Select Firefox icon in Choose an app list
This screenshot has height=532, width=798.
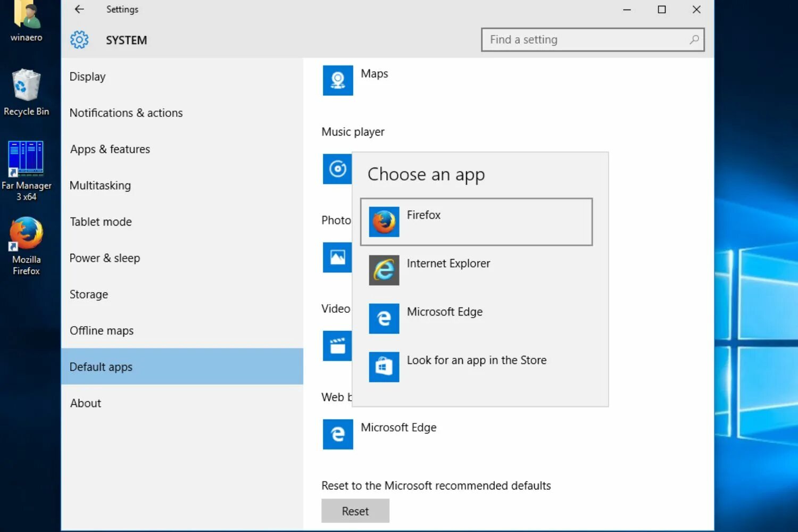(x=384, y=221)
